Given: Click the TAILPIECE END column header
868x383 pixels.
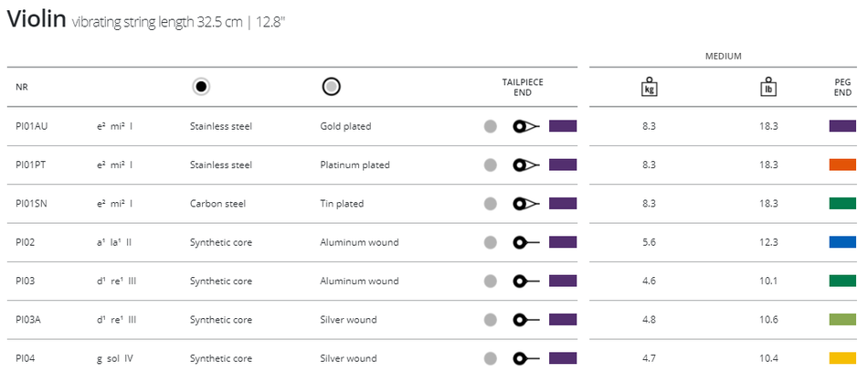Looking at the screenshot, I should point(523,88).
